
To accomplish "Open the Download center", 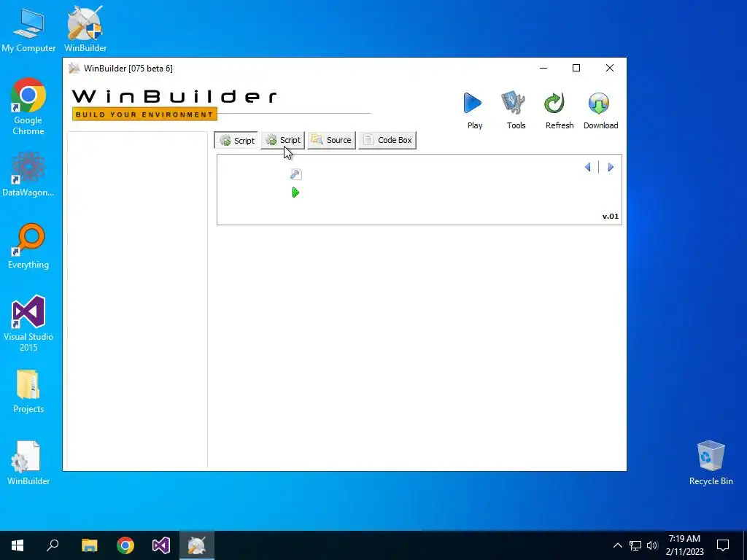I will click(x=601, y=111).
